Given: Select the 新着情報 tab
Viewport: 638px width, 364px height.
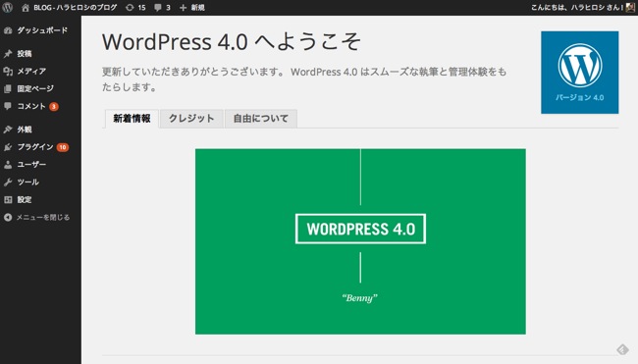Looking at the screenshot, I should (132, 119).
